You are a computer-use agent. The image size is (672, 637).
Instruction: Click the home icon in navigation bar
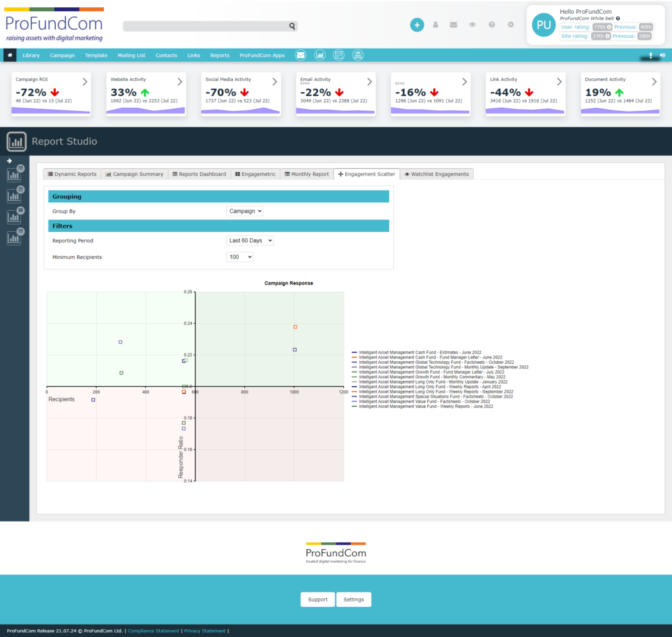coord(9,55)
